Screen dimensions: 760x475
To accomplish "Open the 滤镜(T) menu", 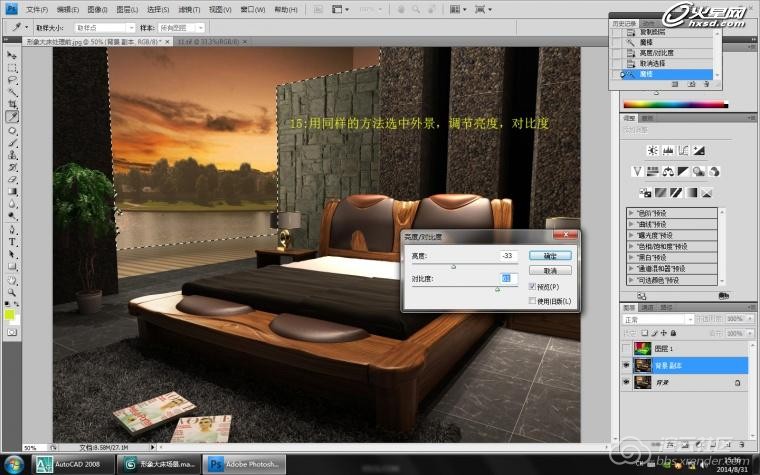I will coord(189,9).
